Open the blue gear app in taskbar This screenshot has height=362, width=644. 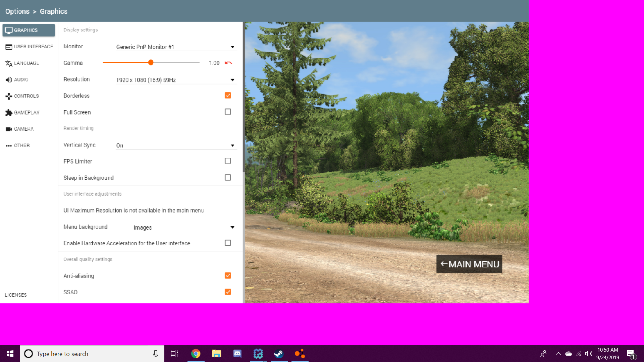258,354
